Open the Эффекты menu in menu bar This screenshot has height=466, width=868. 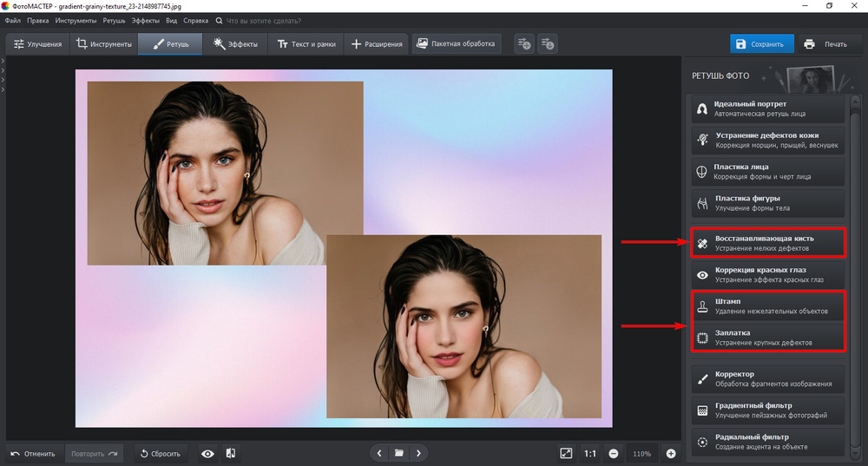pos(145,19)
